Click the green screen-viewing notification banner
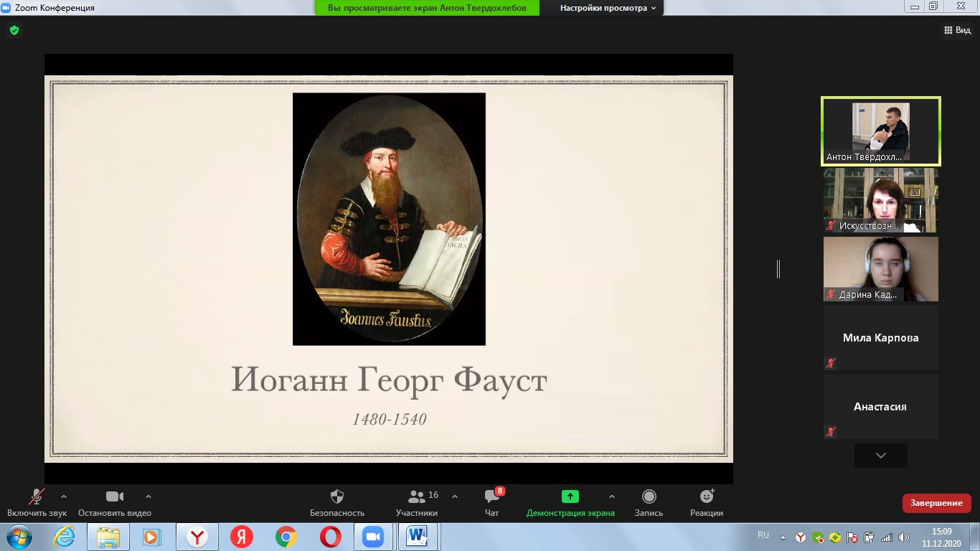980x551 pixels. (428, 8)
